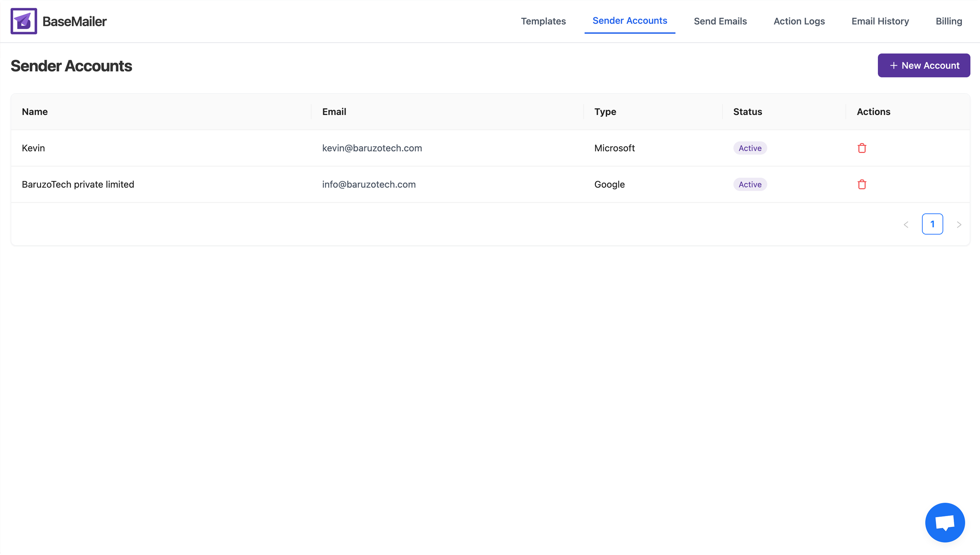980x555 pixels.
Task: Open the Email History section
Action: tap(880, 21)
